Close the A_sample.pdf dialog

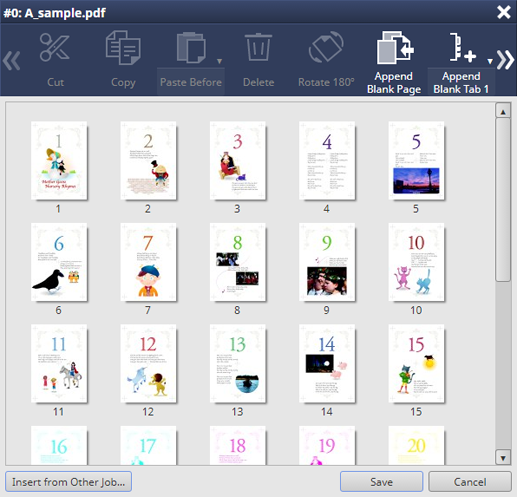click(x=504, y=12)
